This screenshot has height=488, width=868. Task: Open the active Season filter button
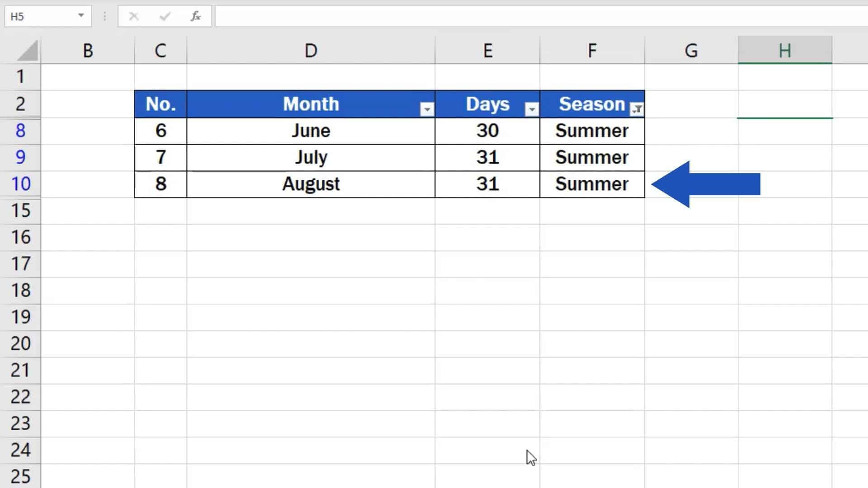pyautogui.click(x=637, y=109)
